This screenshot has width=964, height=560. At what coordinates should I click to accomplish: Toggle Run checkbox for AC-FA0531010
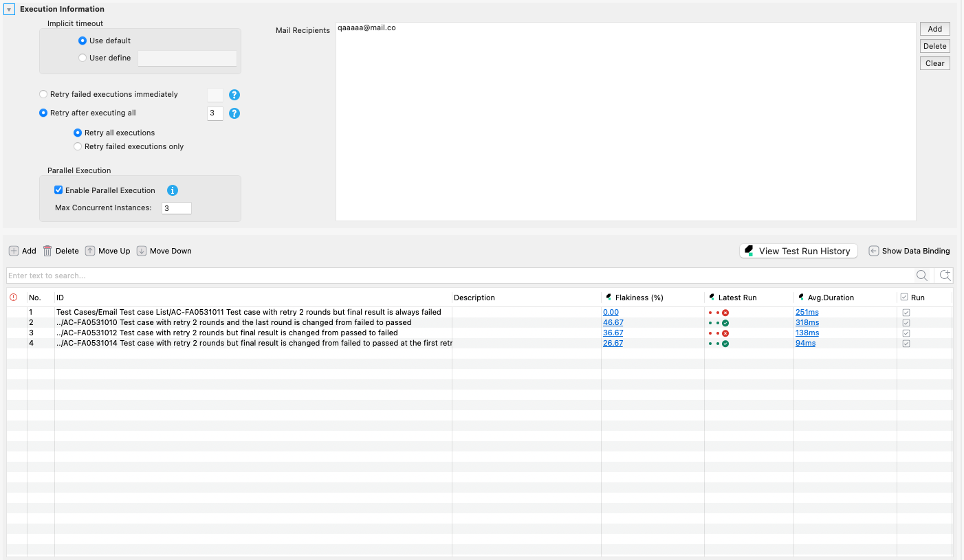point(906,323)
